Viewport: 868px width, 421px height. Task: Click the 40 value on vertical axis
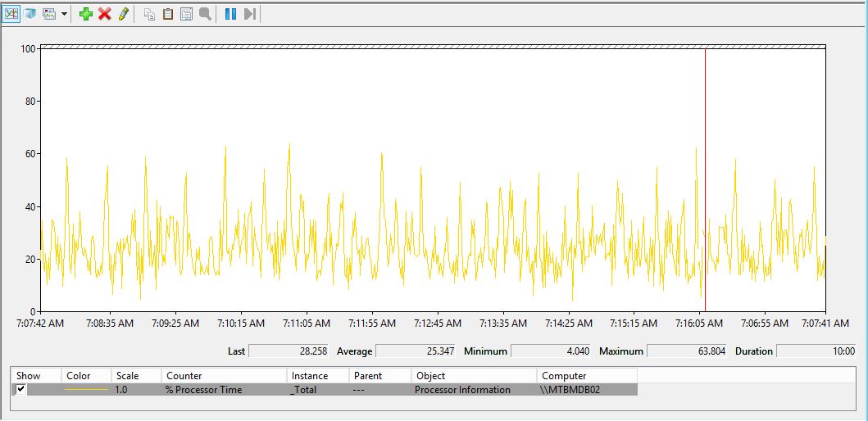click(31, 206)
